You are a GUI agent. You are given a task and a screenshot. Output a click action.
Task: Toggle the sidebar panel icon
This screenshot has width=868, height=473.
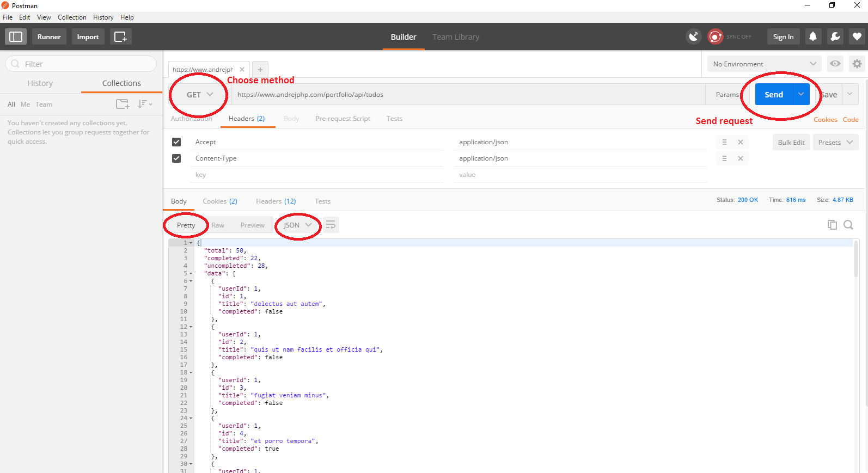16,36
